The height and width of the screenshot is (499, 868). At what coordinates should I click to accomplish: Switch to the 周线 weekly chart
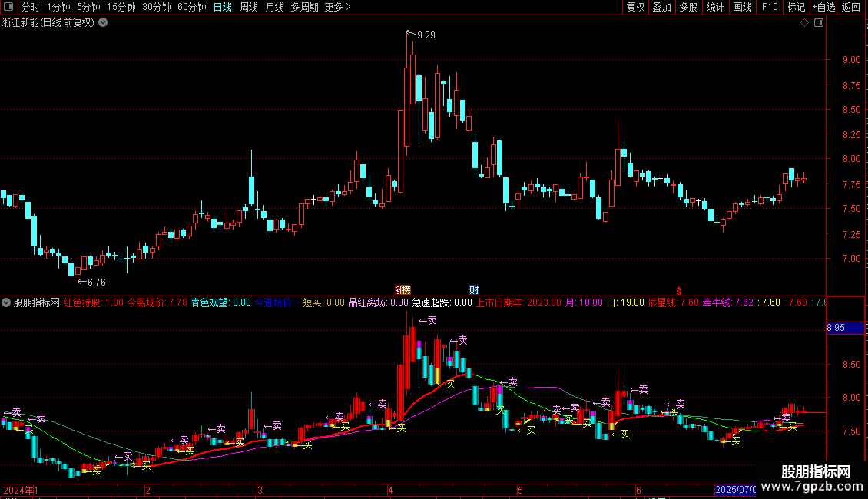point(249,7)
